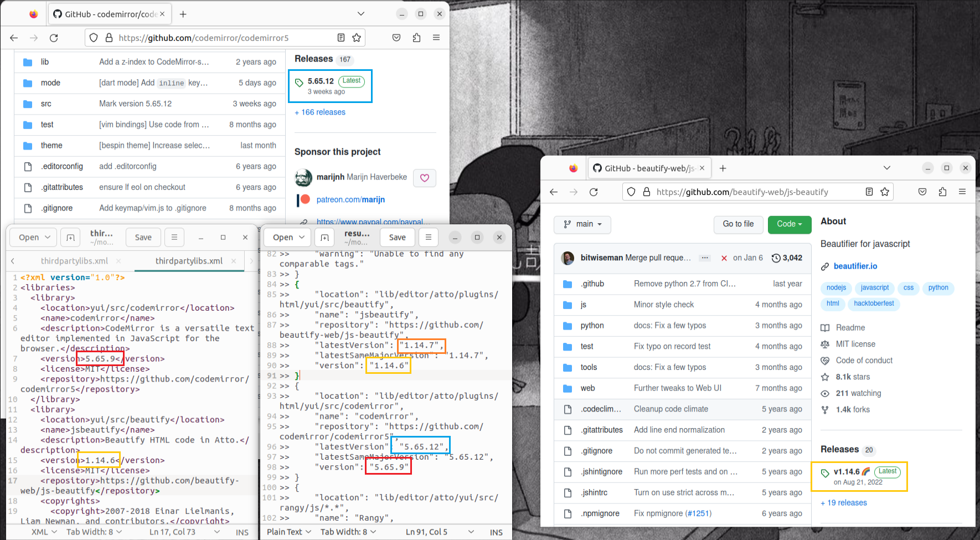Open the lib folder in codemirror repo

[45, 62]
